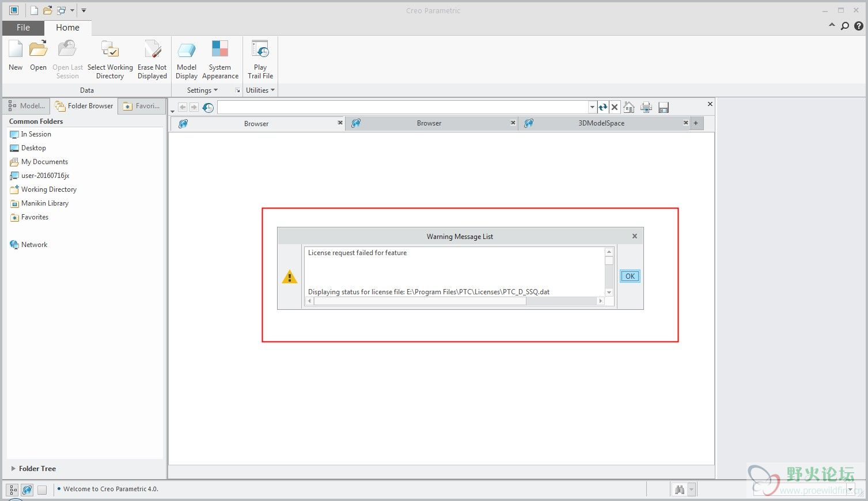Image resolution: width=868 pixels, height=501 pixels.
Task: Select In Session folder
Action: [x=31, y=134]
